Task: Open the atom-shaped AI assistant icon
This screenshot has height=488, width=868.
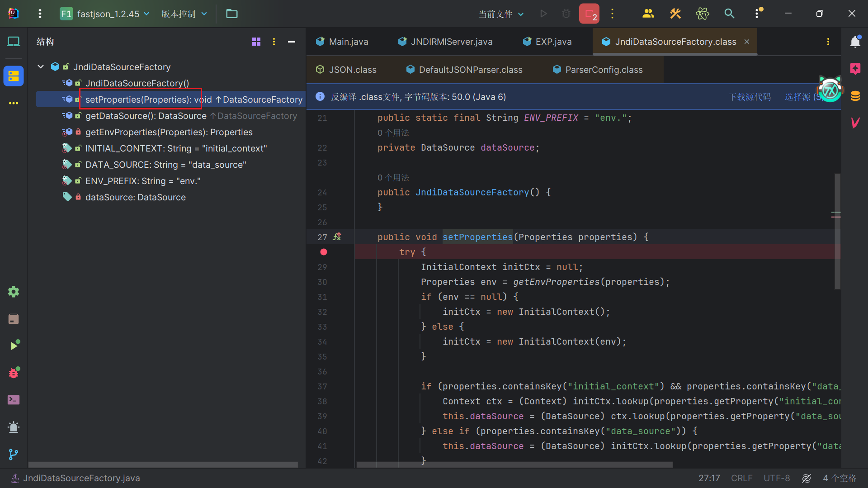Action: coord(703,14)
